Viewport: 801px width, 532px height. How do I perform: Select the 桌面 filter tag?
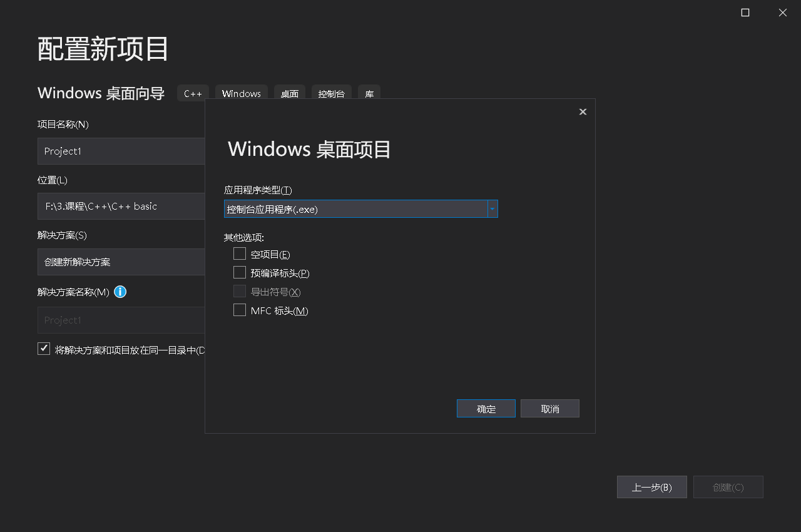coord(289,94)
